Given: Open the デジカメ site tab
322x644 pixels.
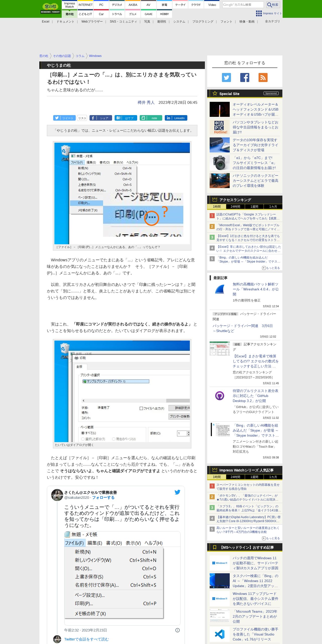Looking at the screenshot, I should [x=117, y=5].
